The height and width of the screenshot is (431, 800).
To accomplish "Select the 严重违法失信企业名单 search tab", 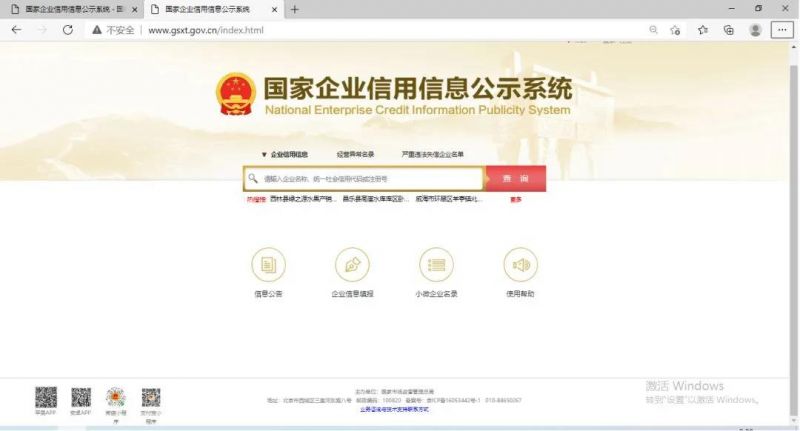I will click(x=433, y=154).
